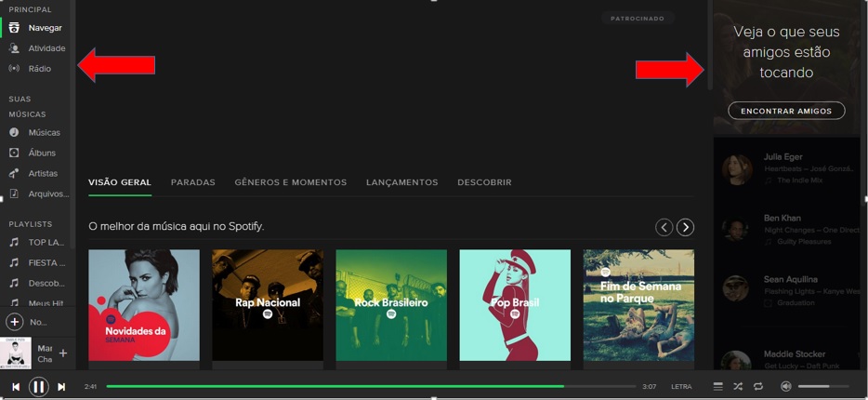This screenshot has height=400, width=868.
Task: Open the FIESTA playlist
Action: click(x=37, y=262)
